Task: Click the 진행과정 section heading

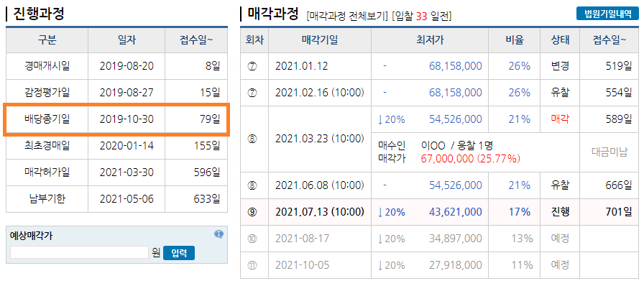Action: click(39, 14)
